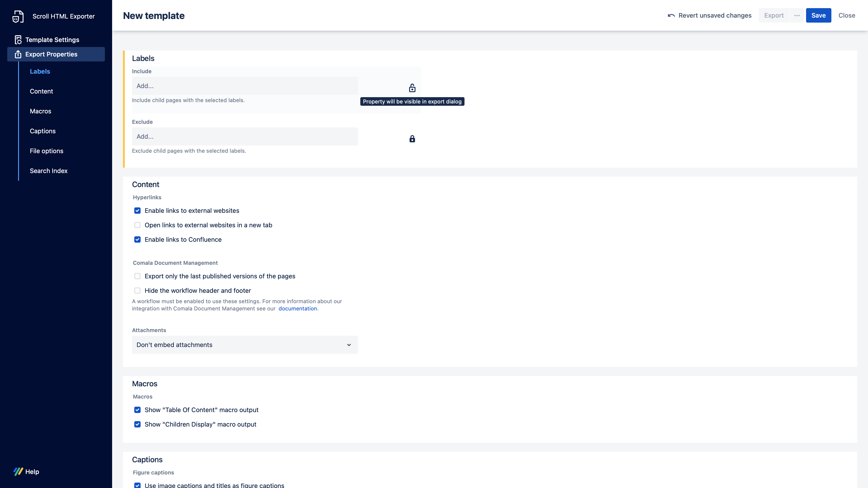Image resolution: width=868 pixels, height=488 pixels.
Task: Select Search Index from the sidebar
Action: [49, 171]
